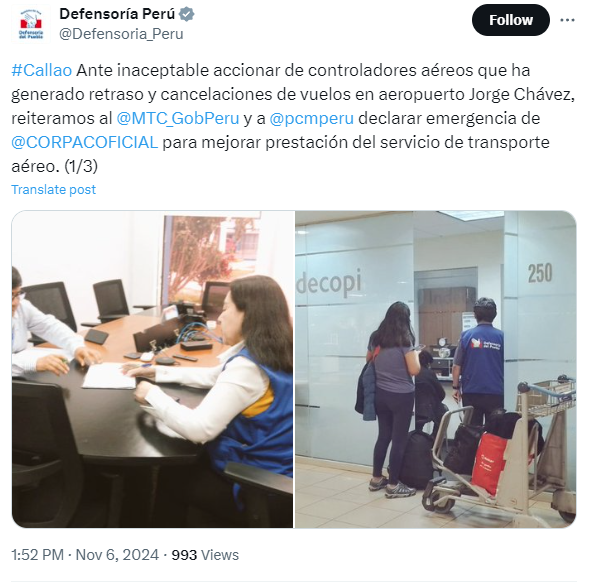Open the Defensoría Perú display name
589x585 pixels.
pyautogui.click(x=117, y=14)
